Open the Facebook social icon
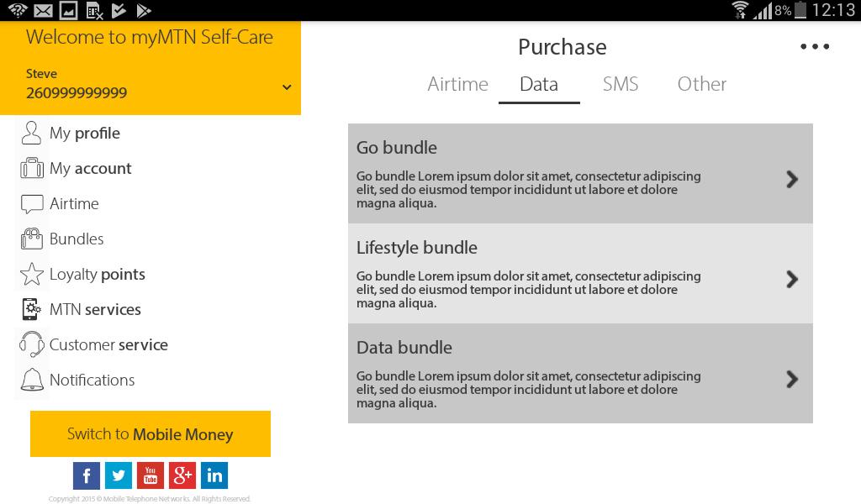 [x=87, y=475]
